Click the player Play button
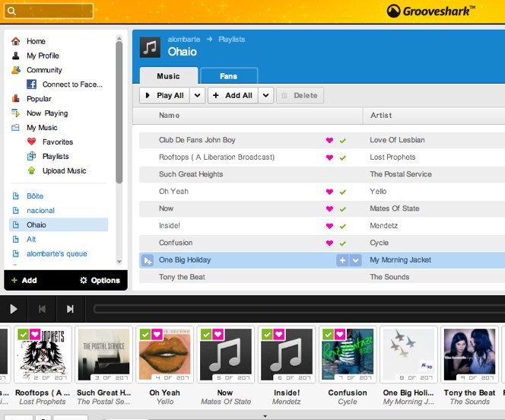Image resolution: width=505 pixels, height=420 pixels. (14, 309)
